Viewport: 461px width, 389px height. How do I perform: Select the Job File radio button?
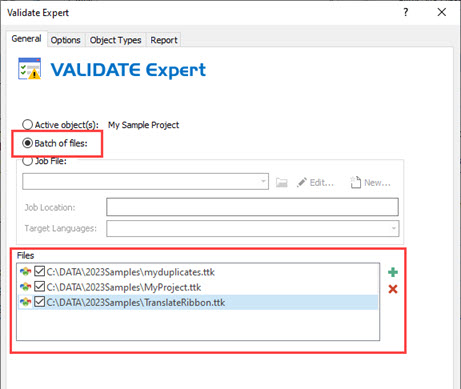(27, 161)
